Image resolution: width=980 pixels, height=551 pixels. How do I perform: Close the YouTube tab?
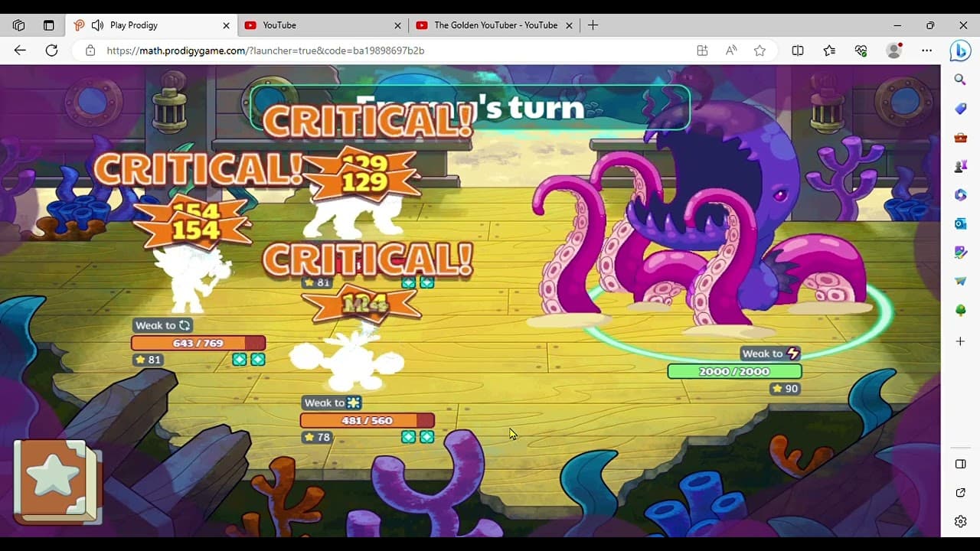(x=397, y=25)
